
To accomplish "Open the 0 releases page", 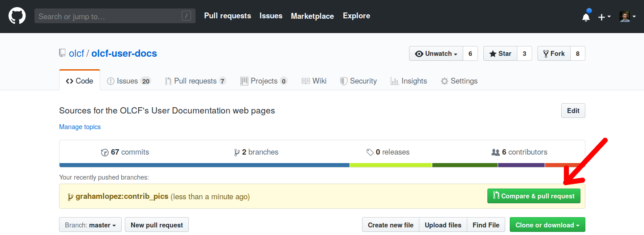I will 388,152.
